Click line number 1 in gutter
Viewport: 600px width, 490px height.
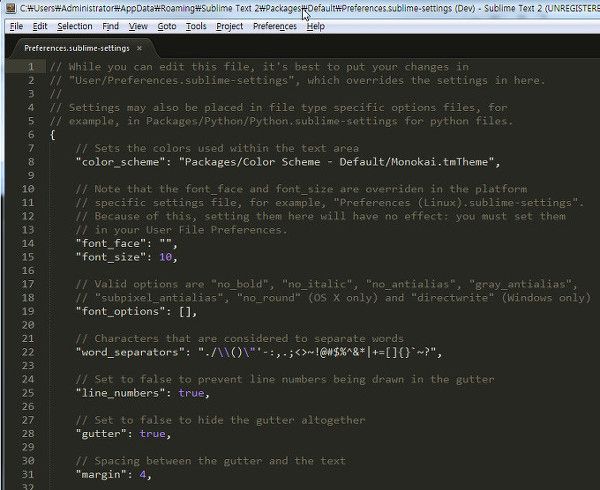coord(30,67)
